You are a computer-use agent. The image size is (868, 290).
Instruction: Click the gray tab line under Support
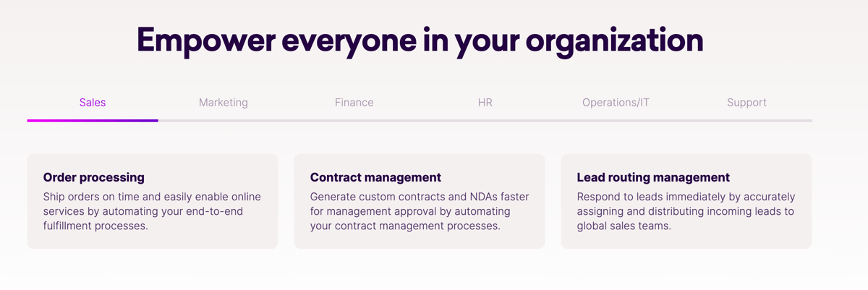point(746,121)
